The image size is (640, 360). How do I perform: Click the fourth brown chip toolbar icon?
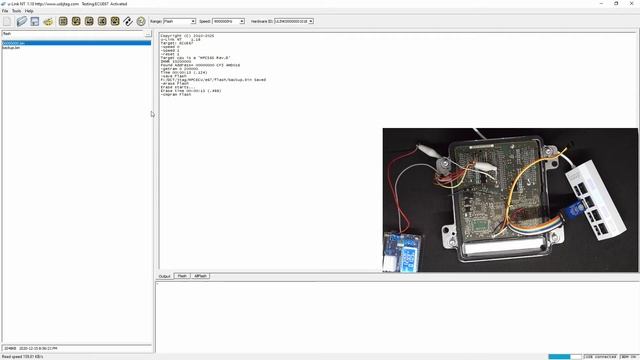tap(102, 21)
